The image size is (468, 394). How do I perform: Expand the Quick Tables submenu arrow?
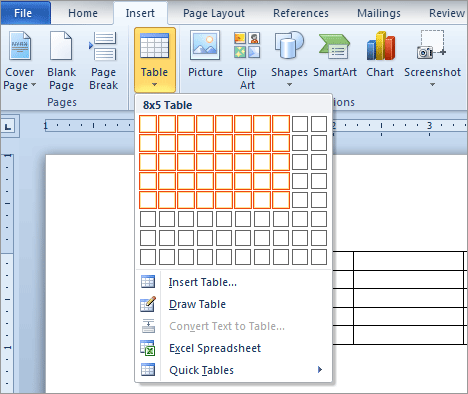click(320, 369)
